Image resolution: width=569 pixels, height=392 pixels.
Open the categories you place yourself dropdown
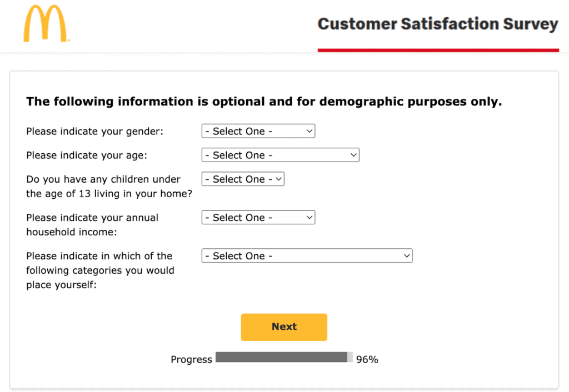pos(307,256)
